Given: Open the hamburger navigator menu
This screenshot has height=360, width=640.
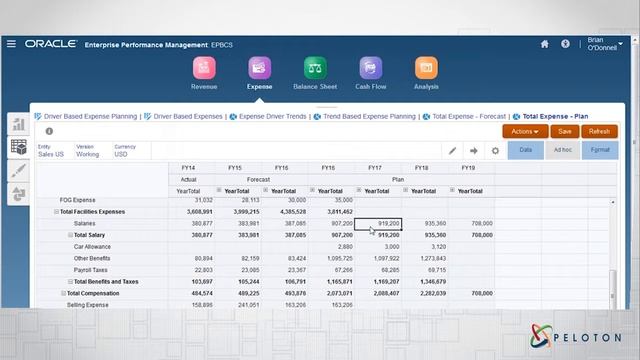Looking at the screenshot, I should tap(11, 44).
